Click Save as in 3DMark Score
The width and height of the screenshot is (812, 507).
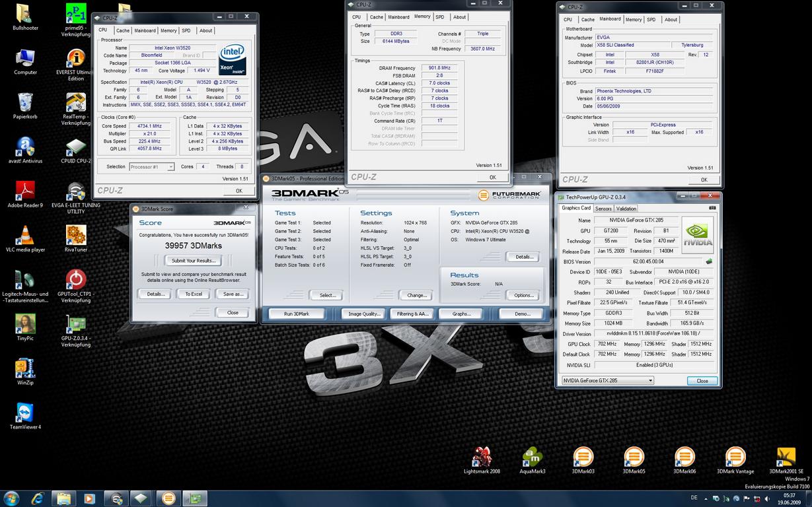233,294
